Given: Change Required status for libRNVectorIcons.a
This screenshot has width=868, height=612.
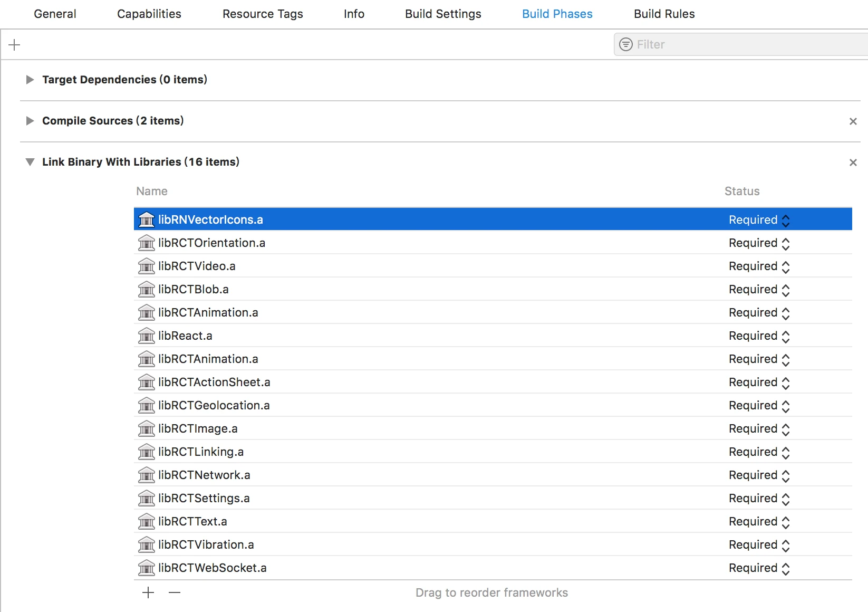Looking at the screenshot, I should point(759,220).
